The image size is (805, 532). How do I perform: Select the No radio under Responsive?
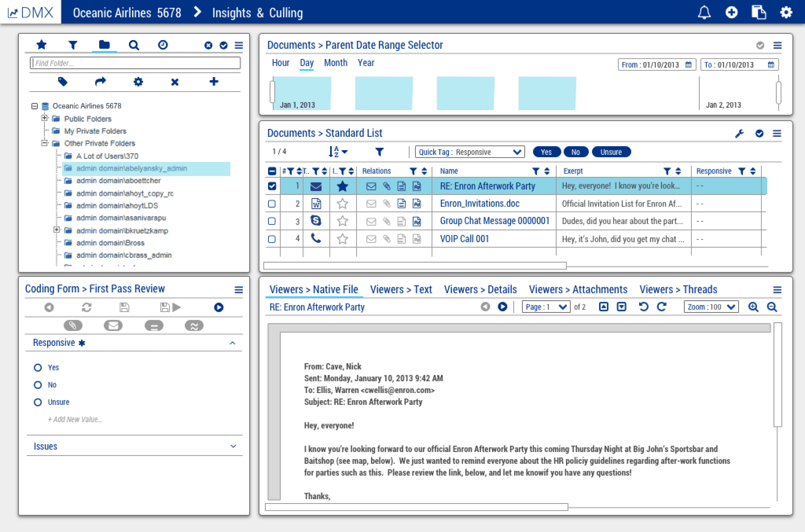pos(38,385)
